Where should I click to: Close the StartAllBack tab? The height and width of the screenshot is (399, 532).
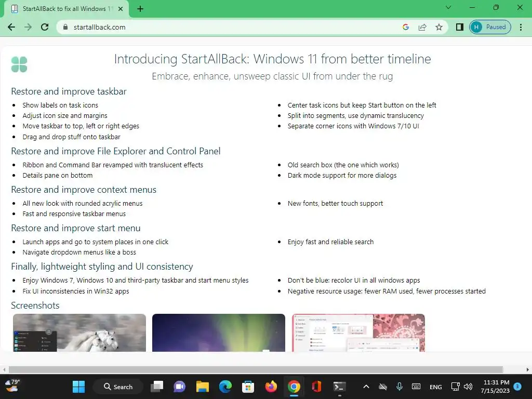[121, 9]
